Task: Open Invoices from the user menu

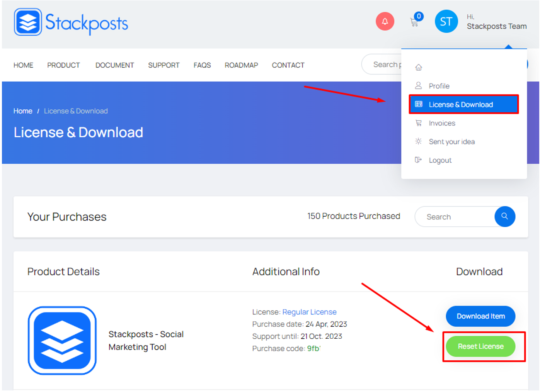Action: point(441,123)
